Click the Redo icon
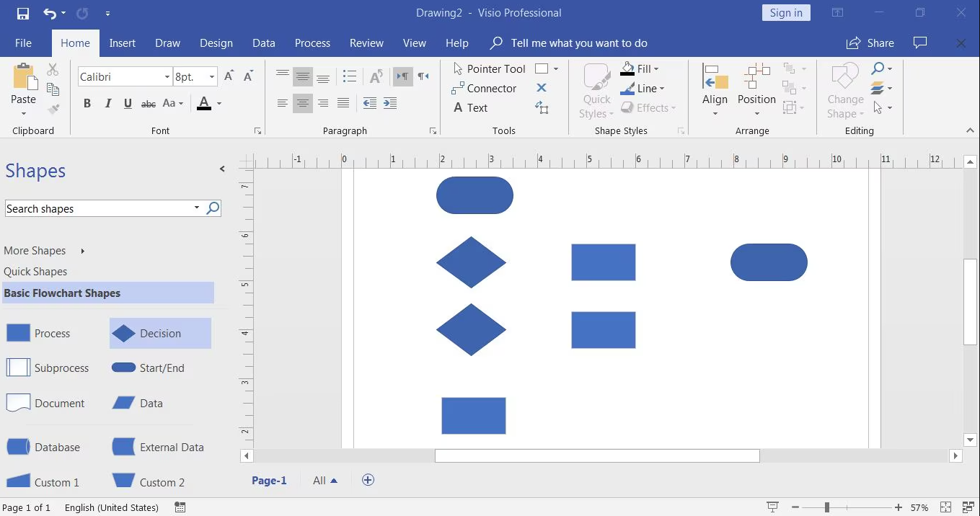 [81, 13]
